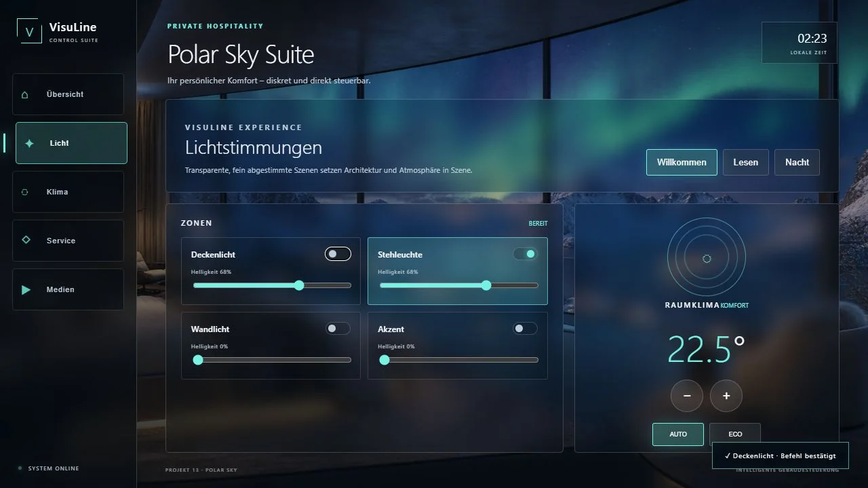Click the house icon beside Übersicht
The width and height of the screenshot is (868, 488).
pos(25,95)
